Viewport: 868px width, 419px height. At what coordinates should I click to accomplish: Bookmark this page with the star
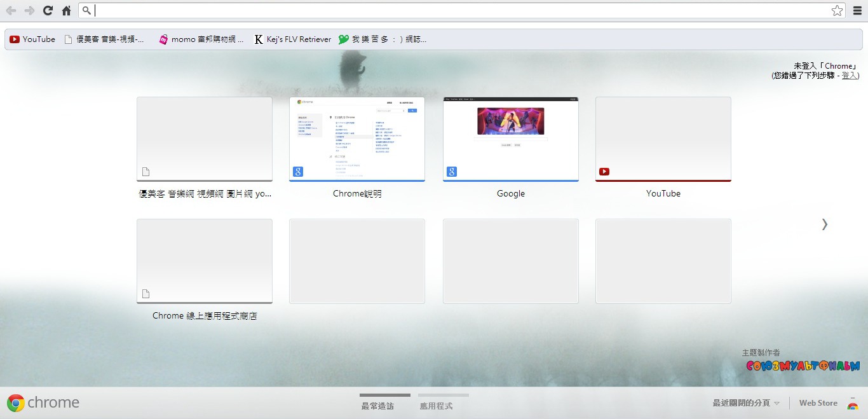click(837, 10)
